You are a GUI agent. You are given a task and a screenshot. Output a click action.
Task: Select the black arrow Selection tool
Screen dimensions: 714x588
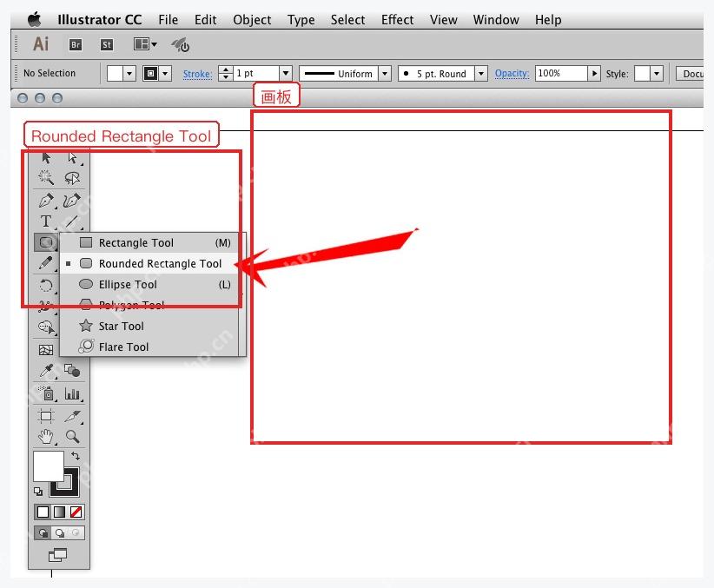[46, 157]
